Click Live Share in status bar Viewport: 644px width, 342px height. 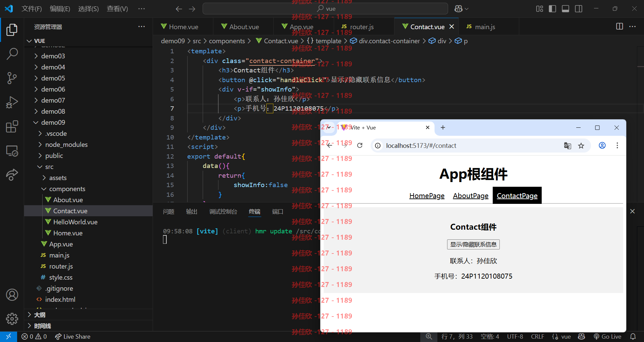[x=73, y=336]
